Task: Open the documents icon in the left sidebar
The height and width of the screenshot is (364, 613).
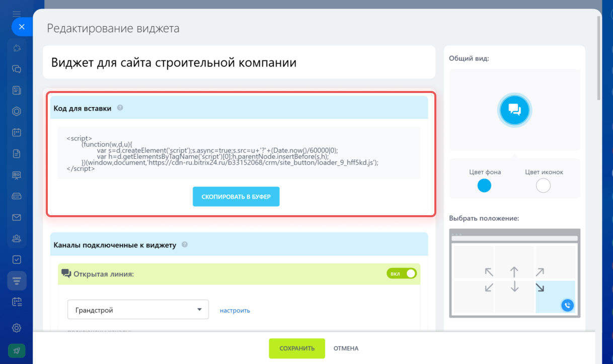Action: click(17, 154)
